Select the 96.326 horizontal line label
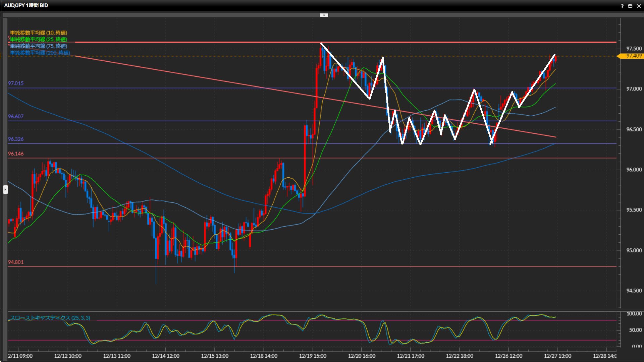 pyautogui.click(x=16, y=139)
